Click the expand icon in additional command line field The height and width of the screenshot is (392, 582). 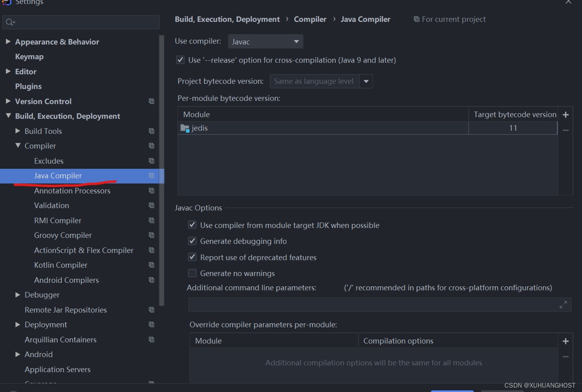[563, 305]
